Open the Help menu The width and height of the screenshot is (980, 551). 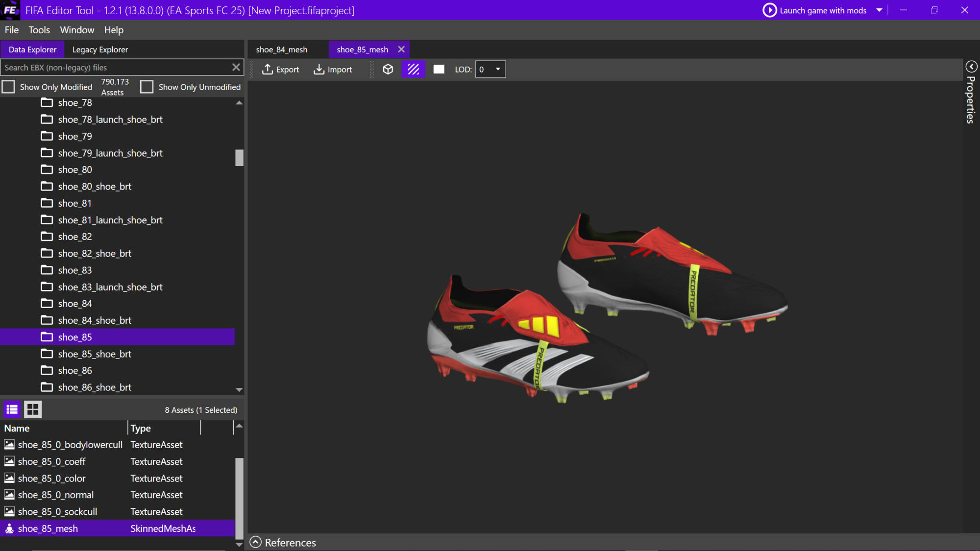click(114, 30)
